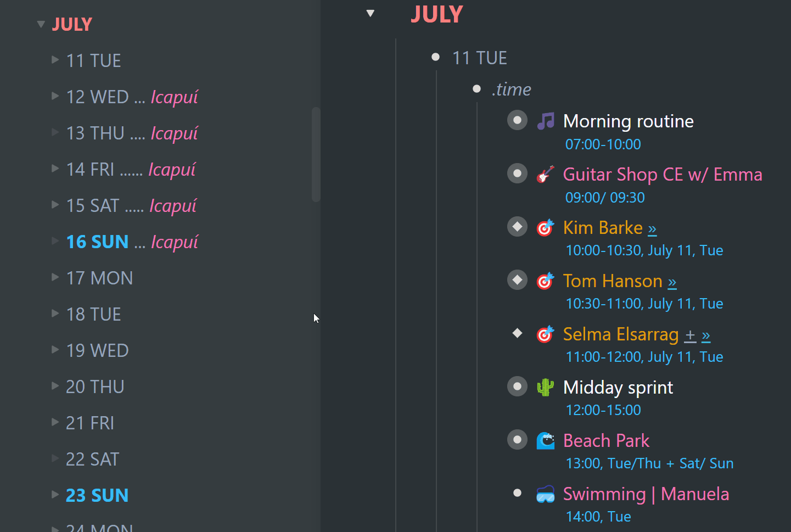Click the target icon beside Selma Elsarrag
The width and height of the screenshot is (791, 532).
point(545,334)
